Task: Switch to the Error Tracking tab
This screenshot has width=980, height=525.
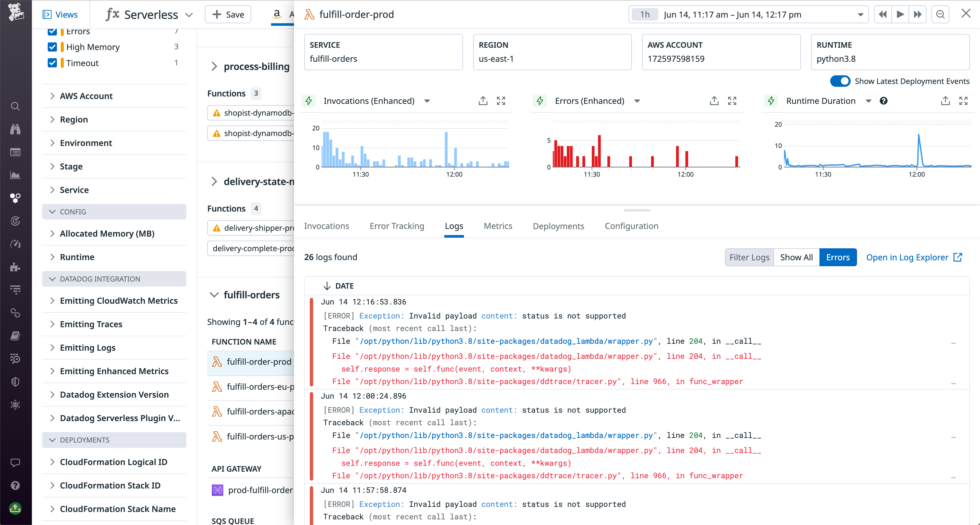Action: [396, 226]
